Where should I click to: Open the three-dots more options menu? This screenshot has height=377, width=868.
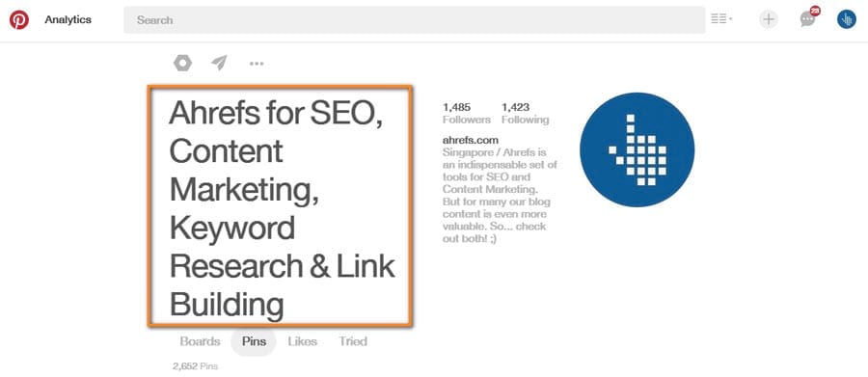257,64
